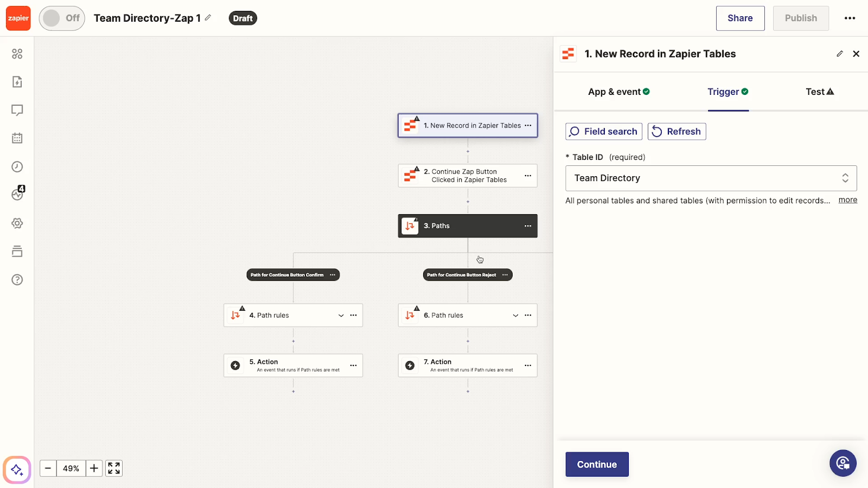This screenshot has width=868, height=488.
Task: Click the more link under Table ID
Action: [x=847, y=200]
